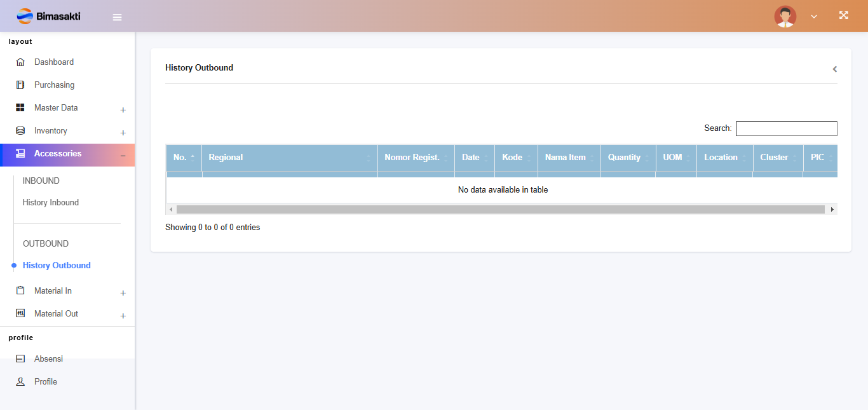Screen dimensions: 868x410
Task: Click the Profile person icon
Action: point(20,382)
